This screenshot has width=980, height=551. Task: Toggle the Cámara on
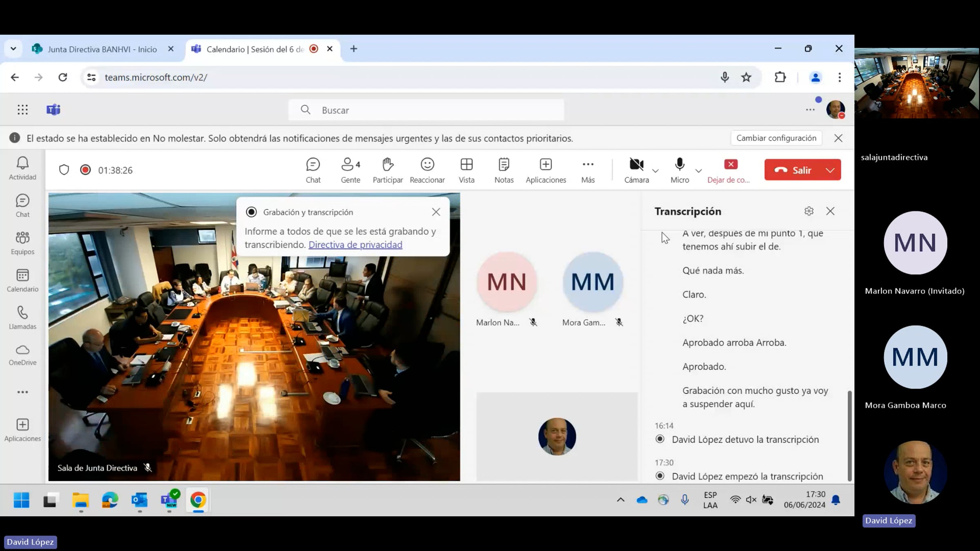click(637, 170)
